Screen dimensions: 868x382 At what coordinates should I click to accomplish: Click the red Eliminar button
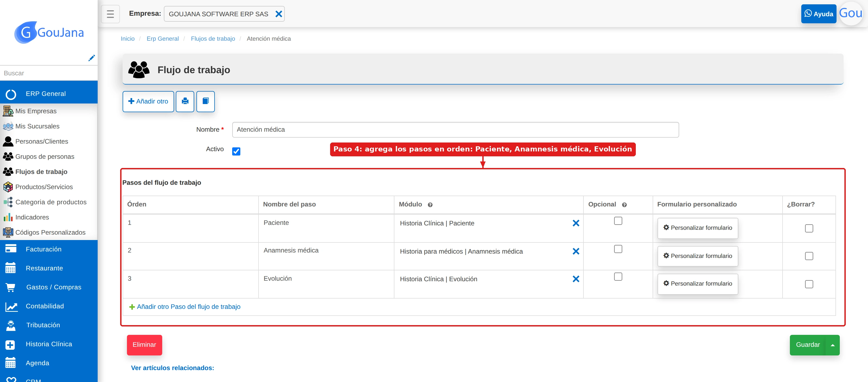pos(144,345)
